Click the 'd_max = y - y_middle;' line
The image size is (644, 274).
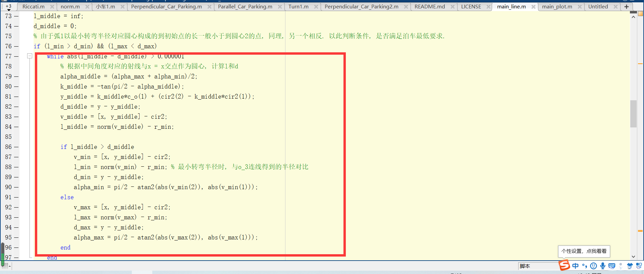pos(109,227)
